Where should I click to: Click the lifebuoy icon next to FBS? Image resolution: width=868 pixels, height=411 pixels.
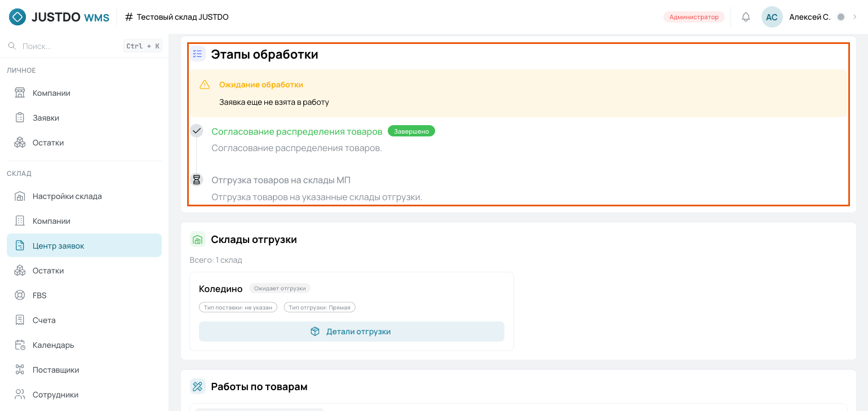(20, 295)
